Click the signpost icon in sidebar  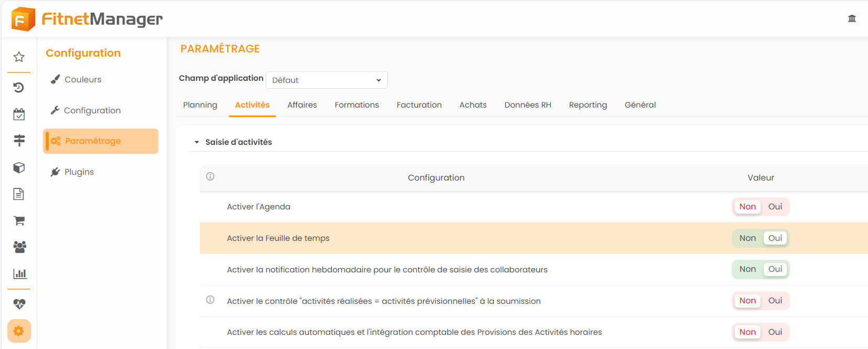[x=19, y=140]
